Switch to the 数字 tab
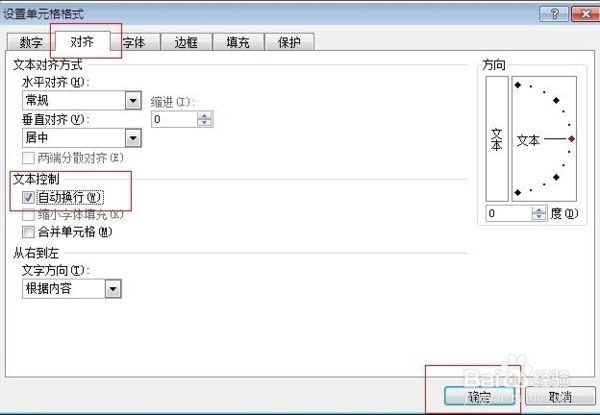This screenshot has width=600, height=415. pos(31,42)
